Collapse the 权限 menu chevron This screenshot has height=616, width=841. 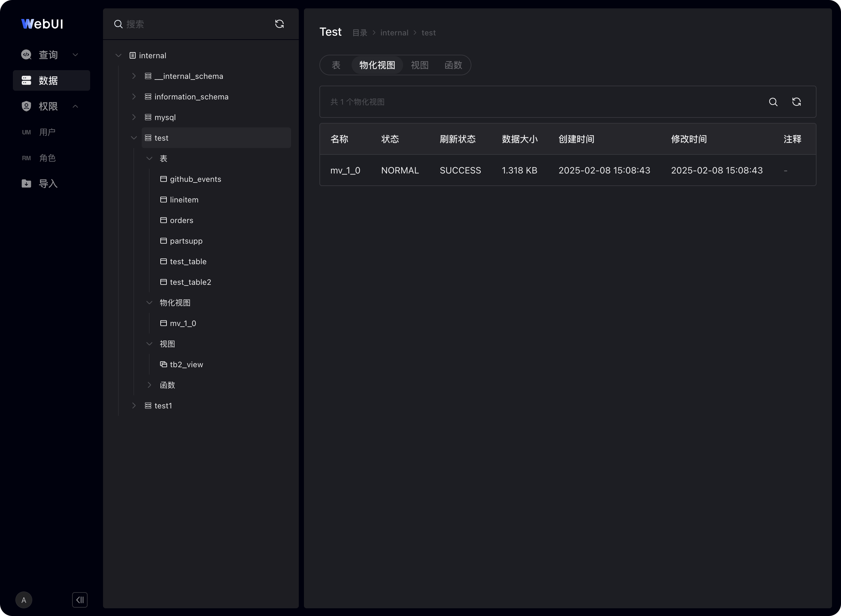point(75,106)
